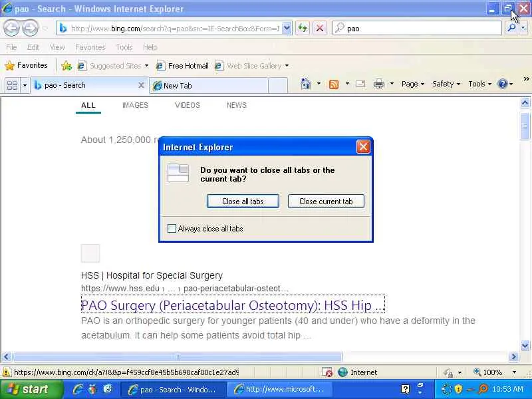
Task: Click the Print icon
Action: tap(378, 84)
